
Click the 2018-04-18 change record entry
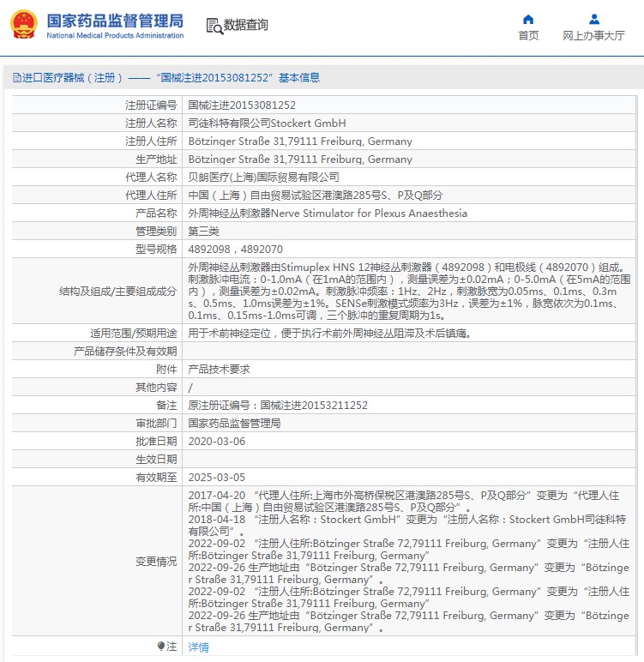click(407, 525)
